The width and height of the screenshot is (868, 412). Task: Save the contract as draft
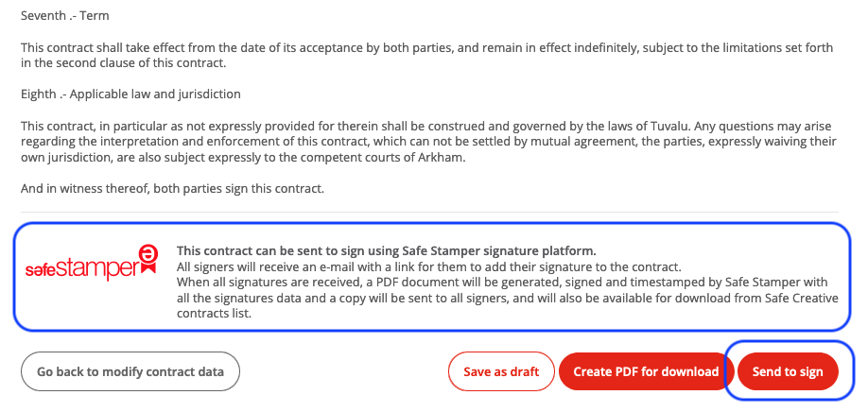coord(501,371)
